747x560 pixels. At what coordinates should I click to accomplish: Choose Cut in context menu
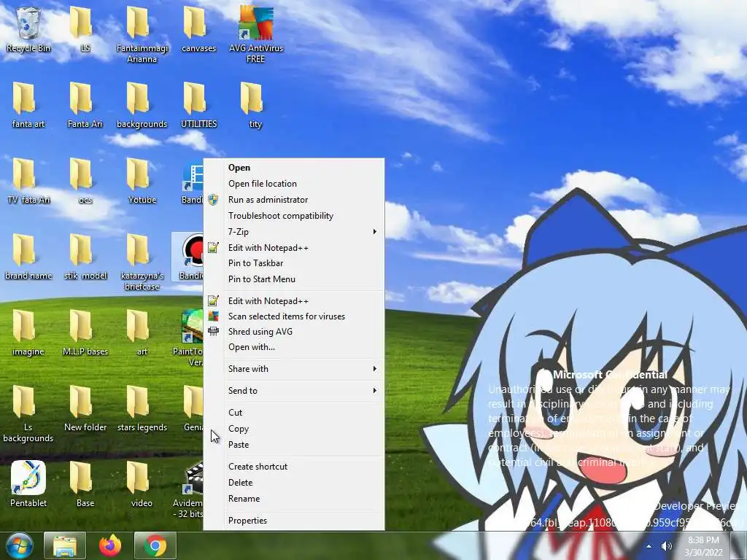(294, 413)
